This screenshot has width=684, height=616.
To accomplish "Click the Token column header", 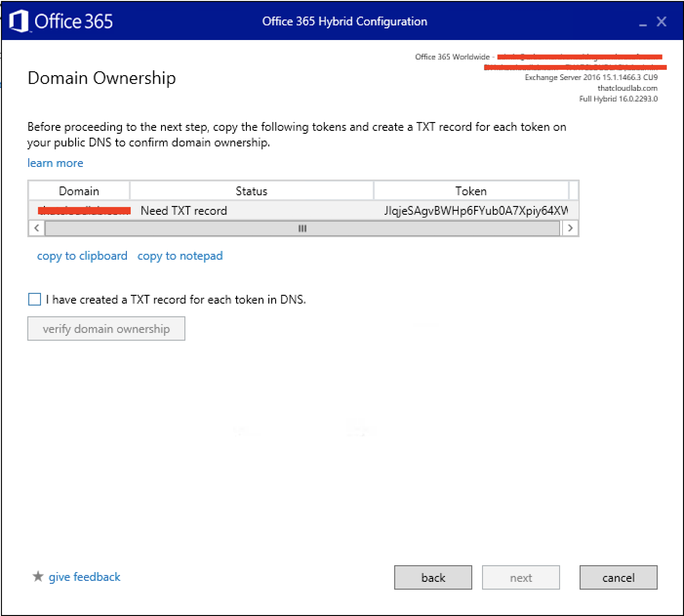I will pos(471,191).
